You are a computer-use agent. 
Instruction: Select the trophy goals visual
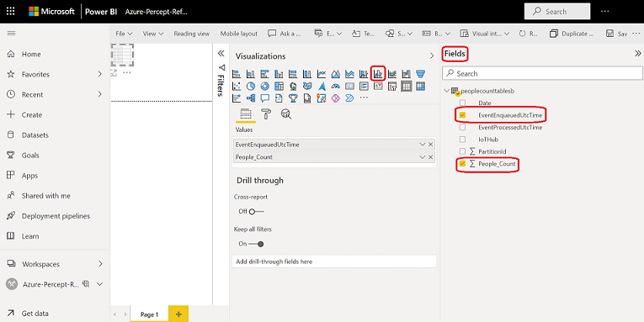tap(293, 98)
